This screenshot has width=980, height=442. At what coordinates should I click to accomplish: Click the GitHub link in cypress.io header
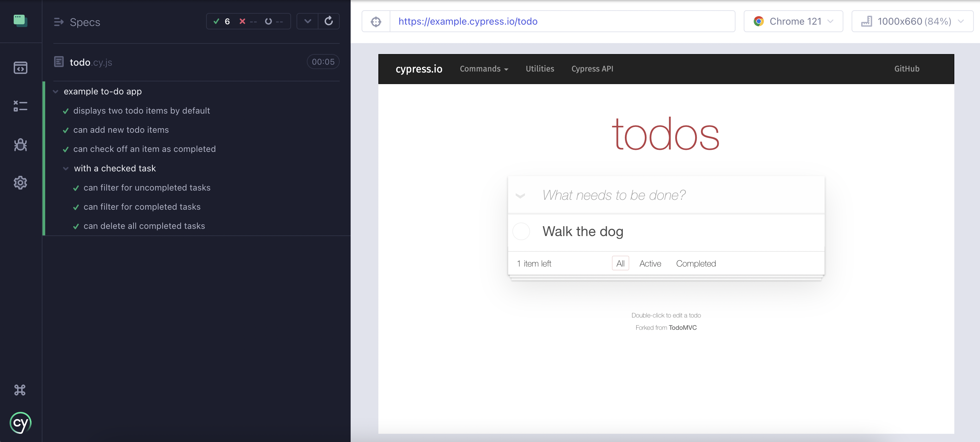(x=907, y=69)
